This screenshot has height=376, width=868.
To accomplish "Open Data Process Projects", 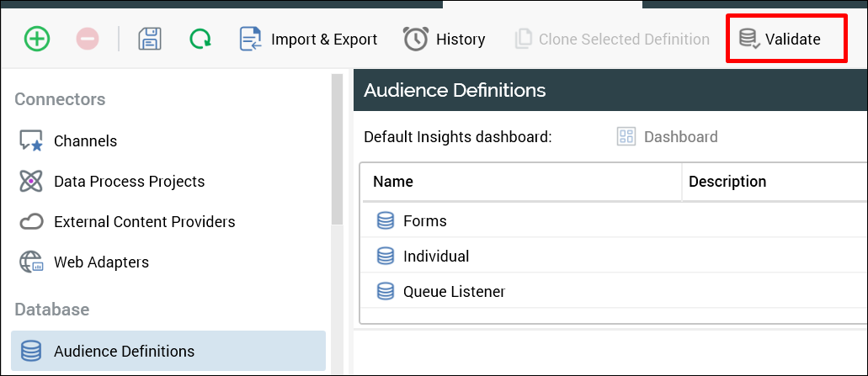I will click(x=129, y=182).
